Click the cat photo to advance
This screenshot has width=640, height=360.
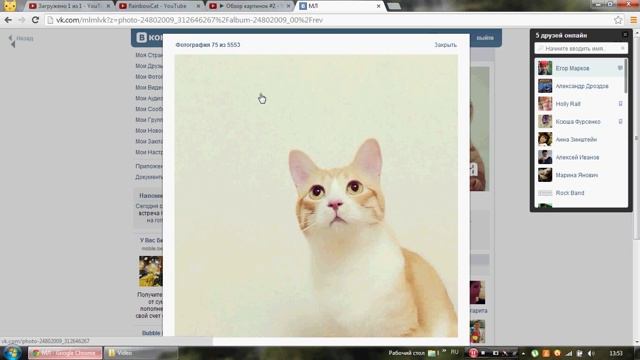(316, 196)
